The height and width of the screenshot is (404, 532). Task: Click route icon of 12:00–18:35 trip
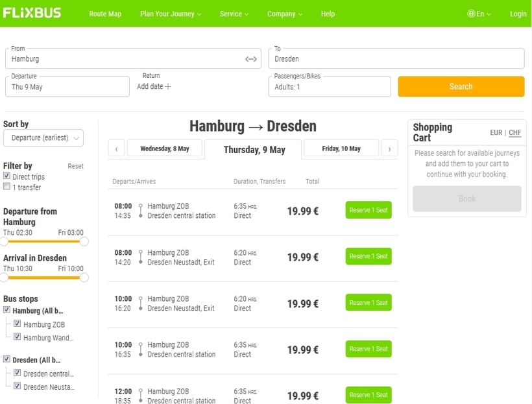pos(141,396)
